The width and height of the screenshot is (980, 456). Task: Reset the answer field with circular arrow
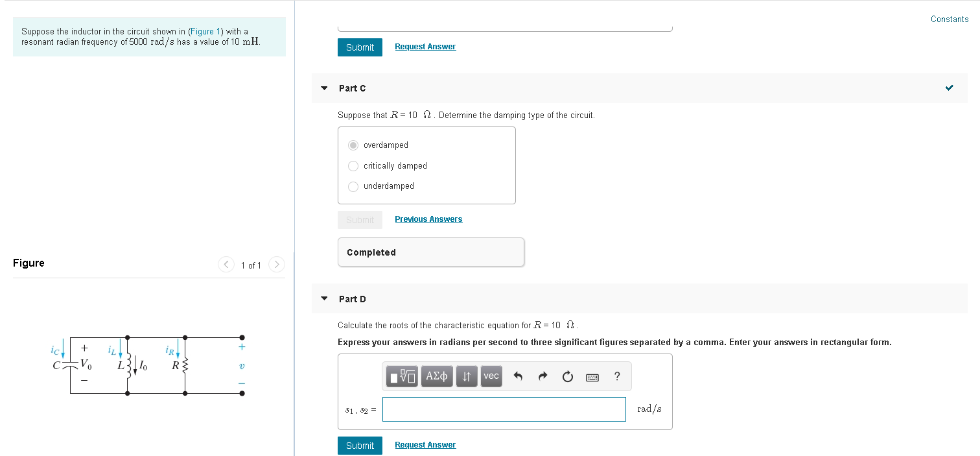click(568, 376)
